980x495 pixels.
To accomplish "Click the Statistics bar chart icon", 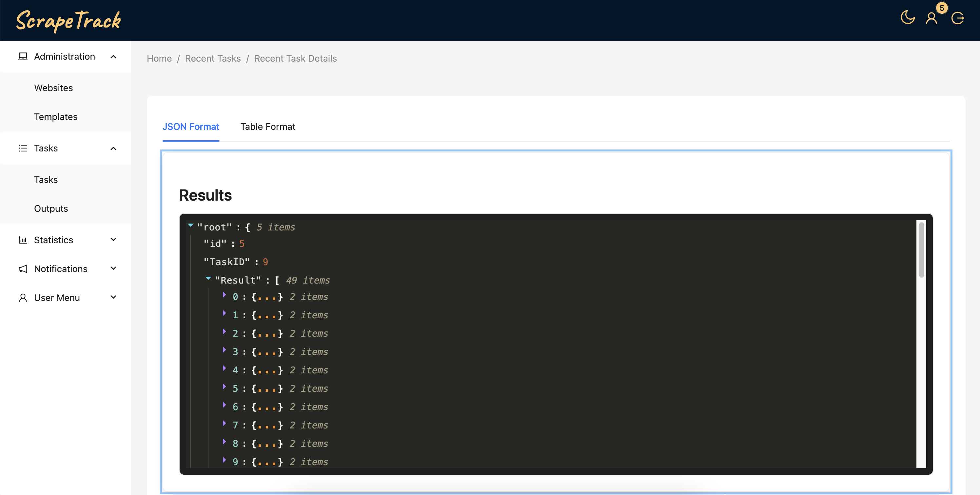I will 23,240.
